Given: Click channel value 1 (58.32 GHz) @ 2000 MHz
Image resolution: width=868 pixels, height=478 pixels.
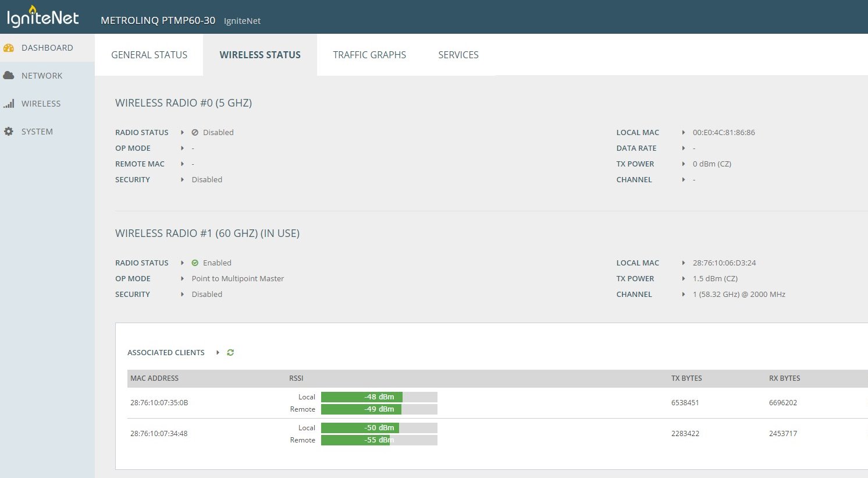Looking at the screenshot, I should point(739,295).
